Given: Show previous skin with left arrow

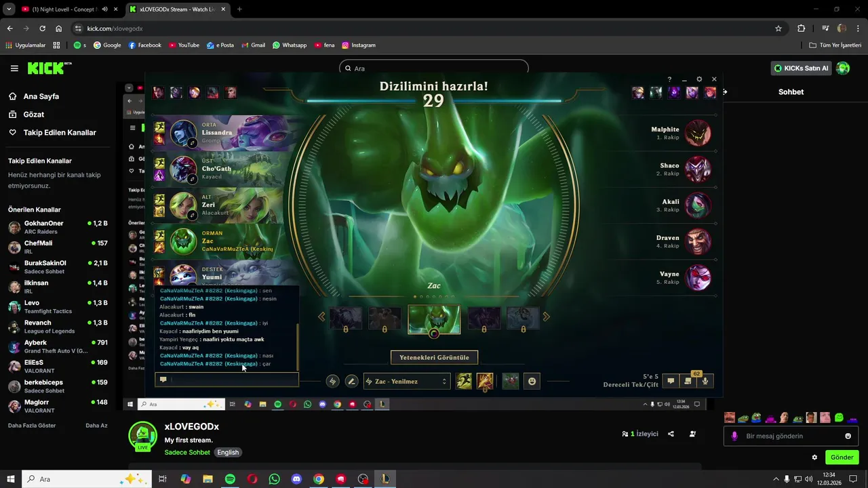Looking at the screenshot, I should coord(322,317).
